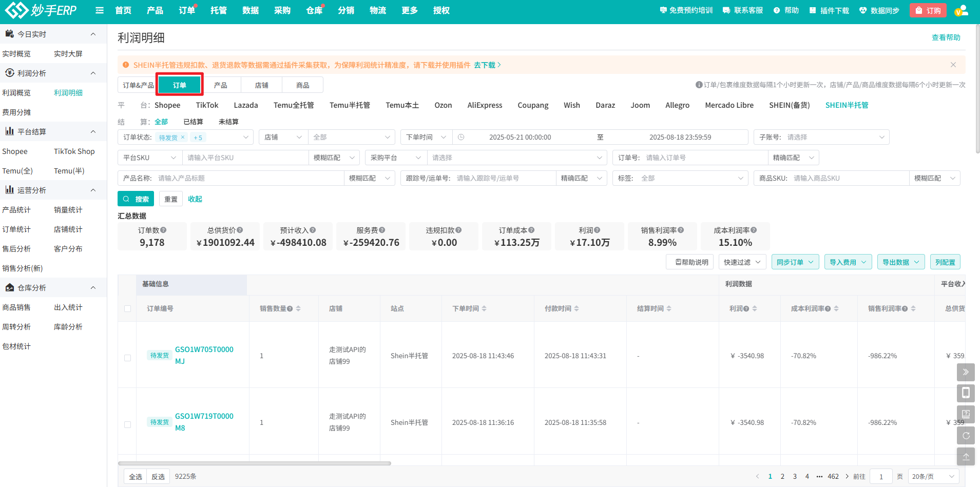This screenshot has height=487, width=980.
Task: Check the select-all header checkbox
Action: 127,308
